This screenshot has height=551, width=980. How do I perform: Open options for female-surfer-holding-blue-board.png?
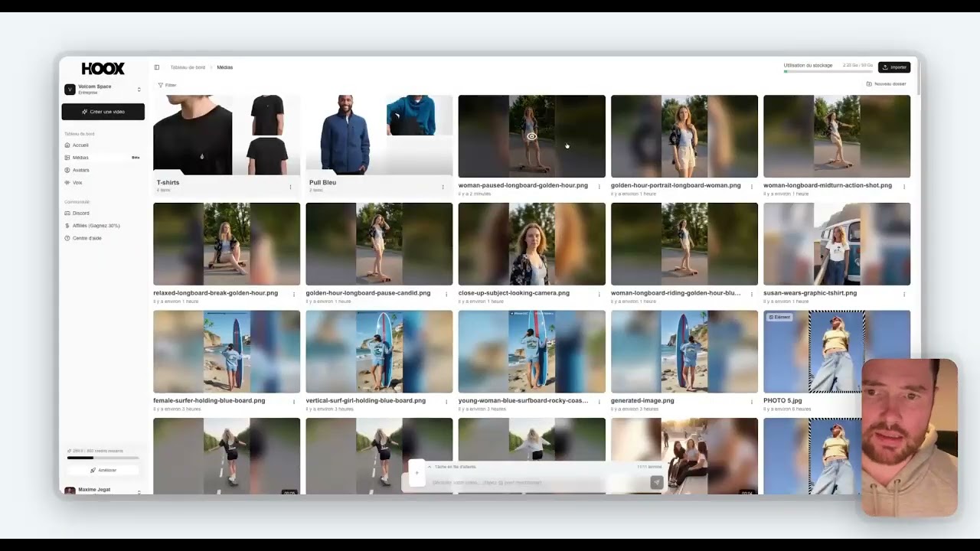point(294,402)
